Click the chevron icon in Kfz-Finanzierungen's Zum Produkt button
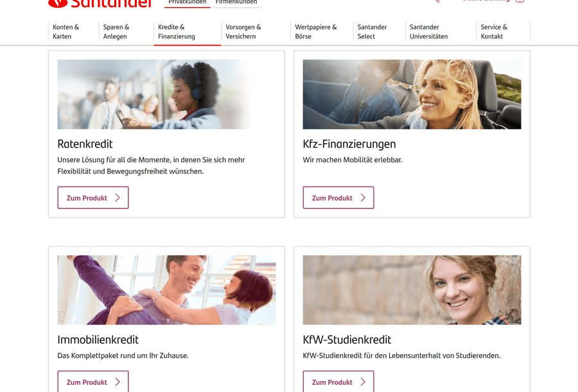 [363, 198]
